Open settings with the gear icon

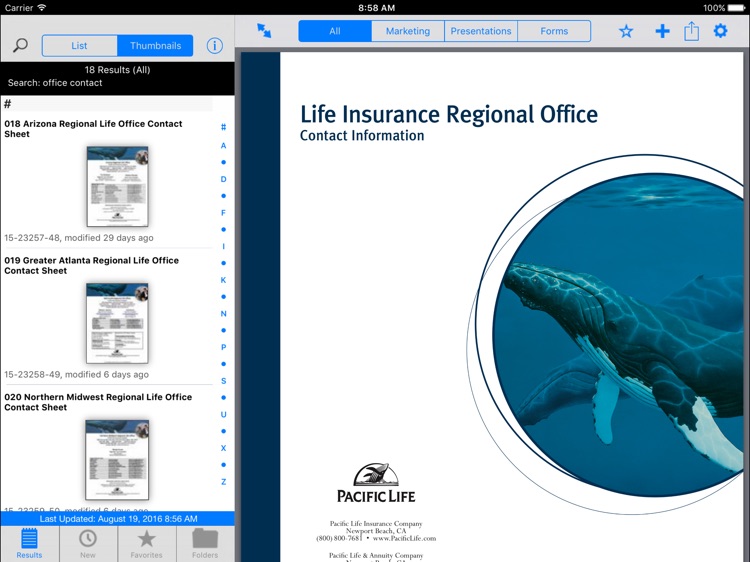click(x=720, y=31)
